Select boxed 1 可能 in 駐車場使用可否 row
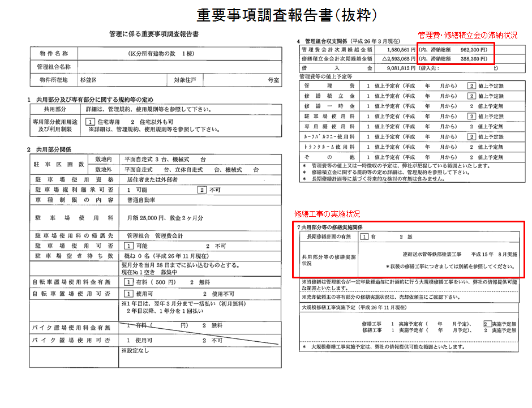This screenshot has width=532, height=408. [x=136, y=246]
